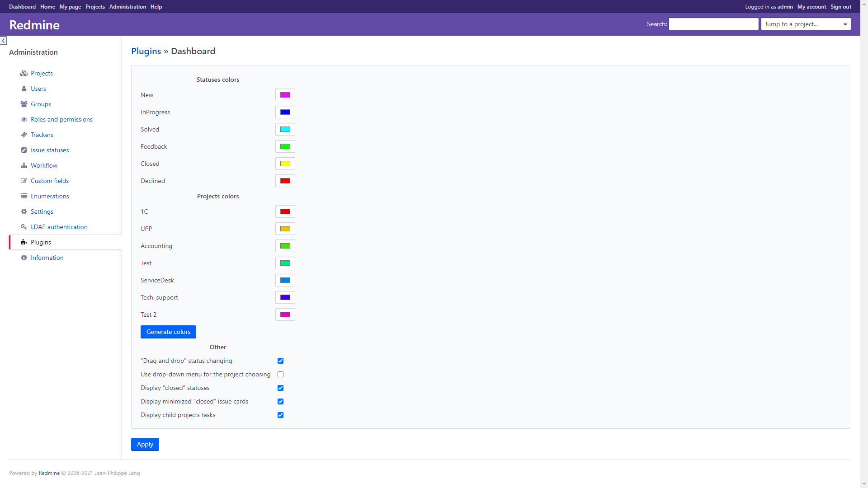Image resolution: width=868 pixels, height=488 pixels.
Task: Uncheck Display child projects tasks
Action: (x=280, y=415)
